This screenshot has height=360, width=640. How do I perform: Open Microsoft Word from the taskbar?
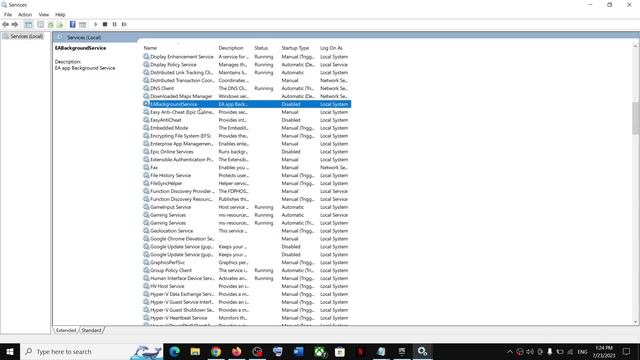coord(298,351)
